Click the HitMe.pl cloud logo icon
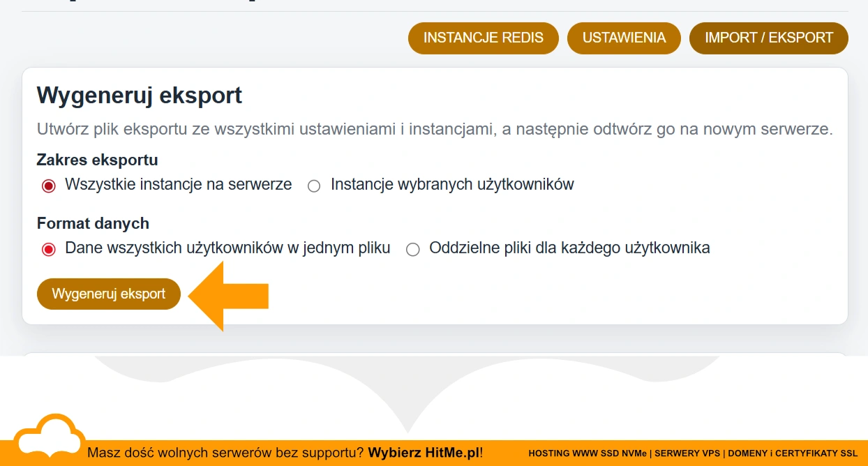Viewport: 868px width, 466px height. tap(49, 436)
